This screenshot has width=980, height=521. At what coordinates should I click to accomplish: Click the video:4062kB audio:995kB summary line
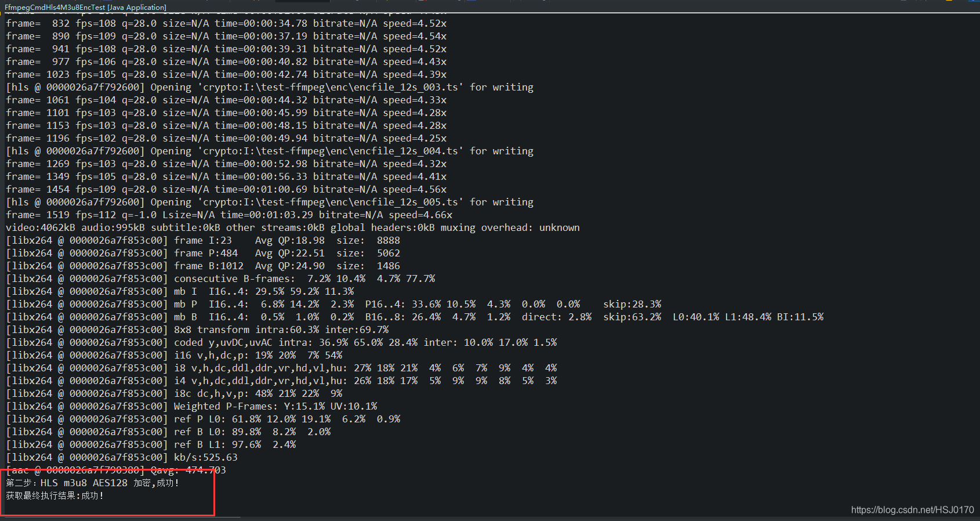[293, 227]
